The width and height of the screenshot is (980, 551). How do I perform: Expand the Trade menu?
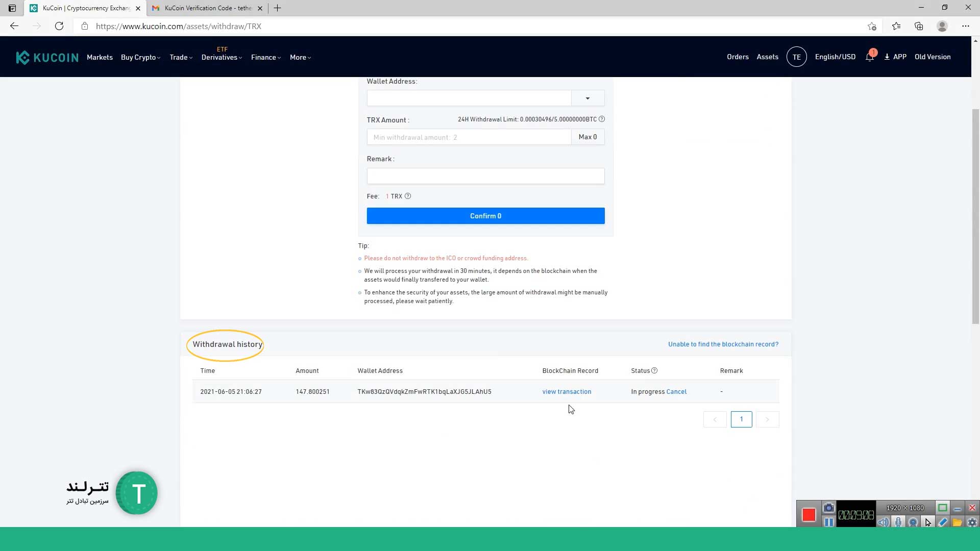point(181,57)
